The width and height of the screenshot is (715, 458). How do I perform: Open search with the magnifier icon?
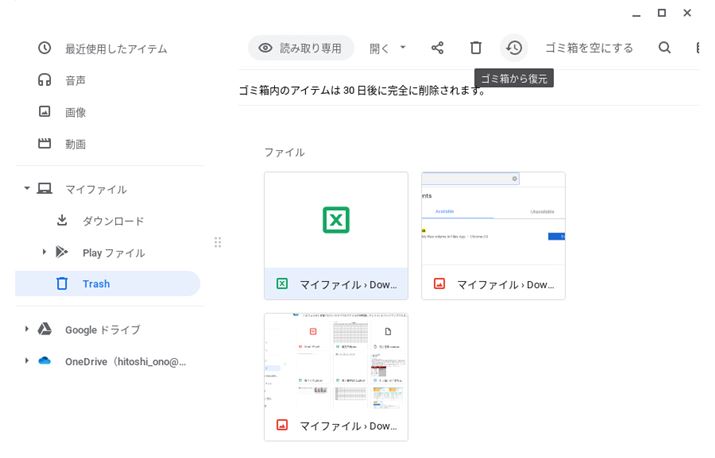tap(665, 48)
